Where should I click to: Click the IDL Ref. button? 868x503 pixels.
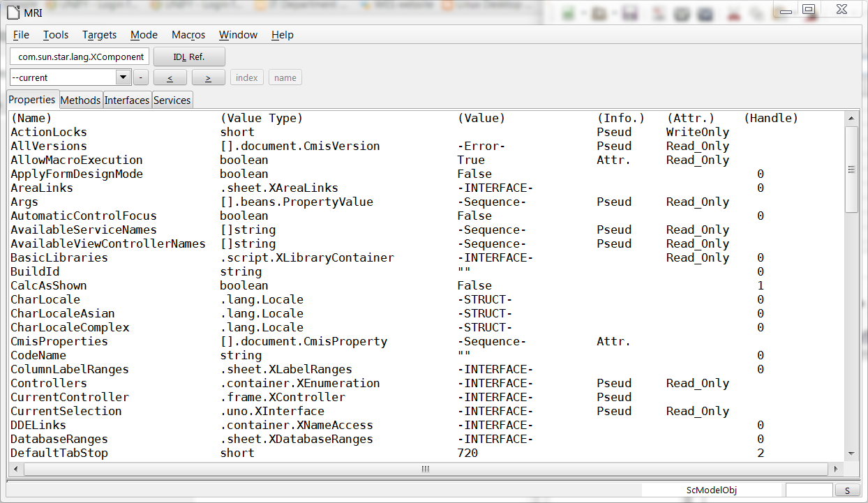189,57
